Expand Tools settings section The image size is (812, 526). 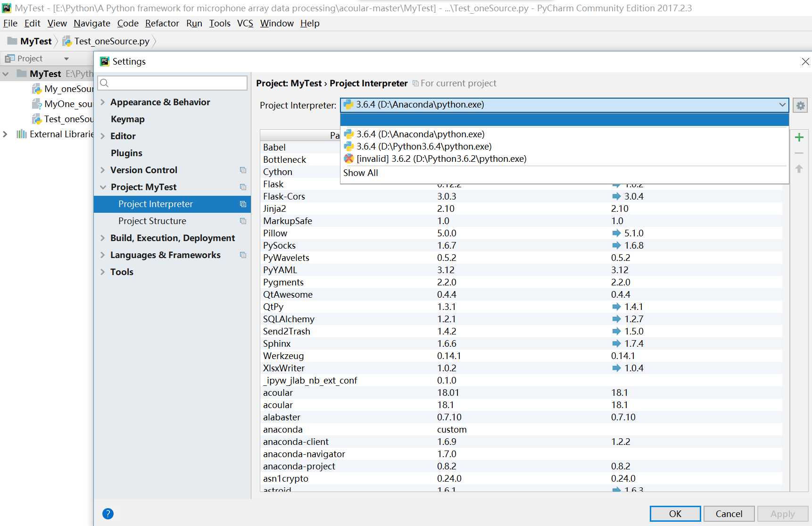click(103, 272)
